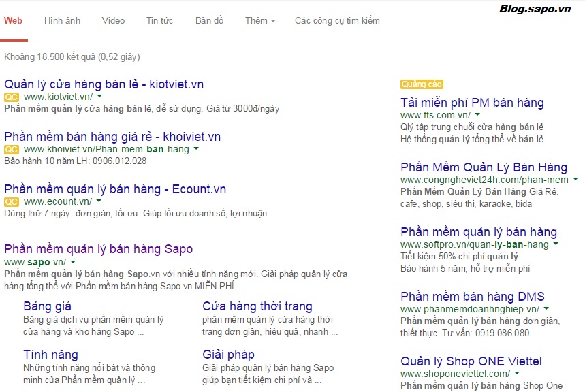585x392 pixels.
Task: Expand arrow next to www.ecount.vn/
Action: click(x=99, y=201)
